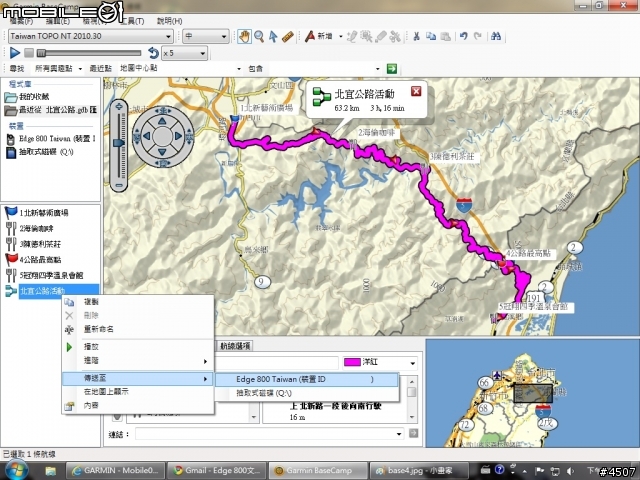640x480 pixels.
Task: Stop route playback with square button
Action: coord(29,53)
